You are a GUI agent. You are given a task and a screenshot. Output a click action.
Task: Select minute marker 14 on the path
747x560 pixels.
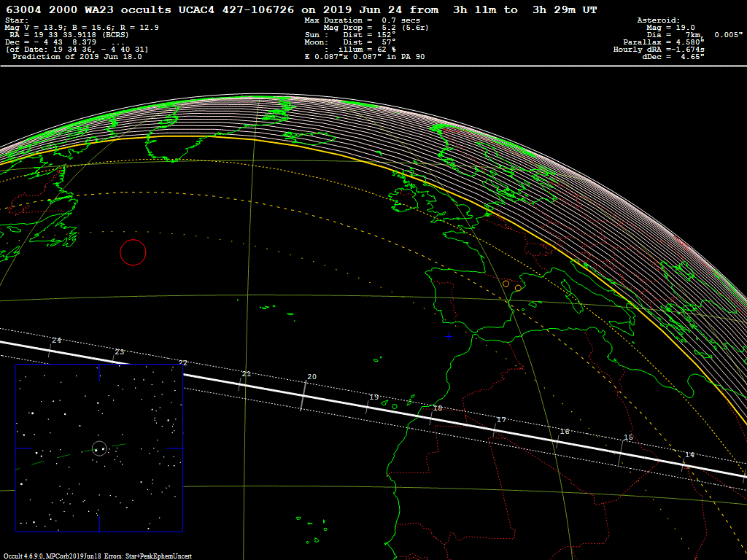[x=689, y=455]
